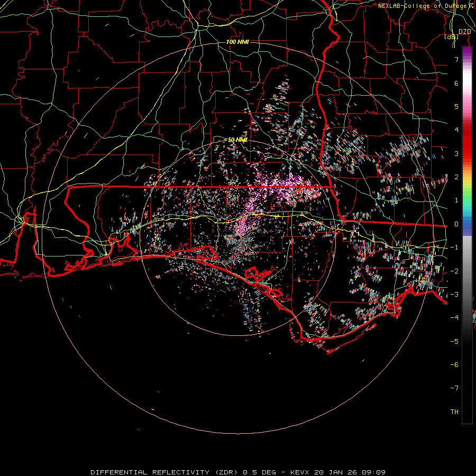This screenshot has height=476, width=476.
Task: Click the -4 value on the color scale
Action: (x=454, y=317)
